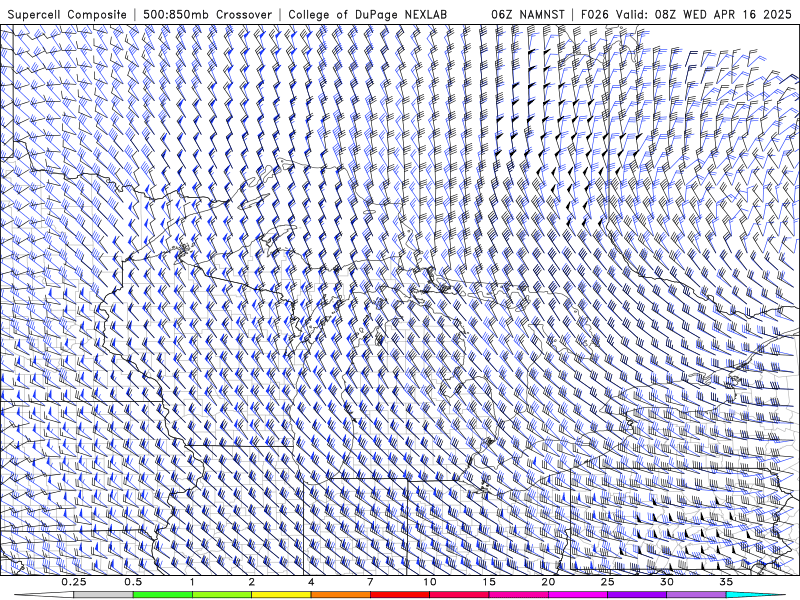Click the orange color bar segment after 4

coord(340,595)
